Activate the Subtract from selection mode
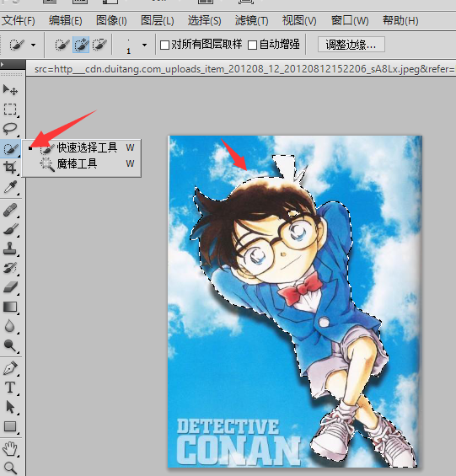This screenshot has height=476, width=456. tap(99, 45)
